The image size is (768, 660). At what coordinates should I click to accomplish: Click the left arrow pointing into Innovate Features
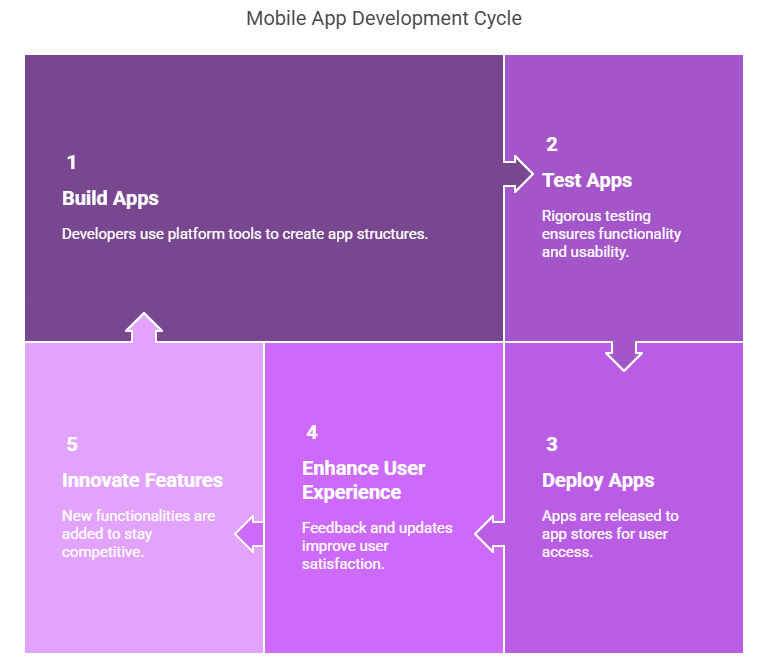pos(249,534)
